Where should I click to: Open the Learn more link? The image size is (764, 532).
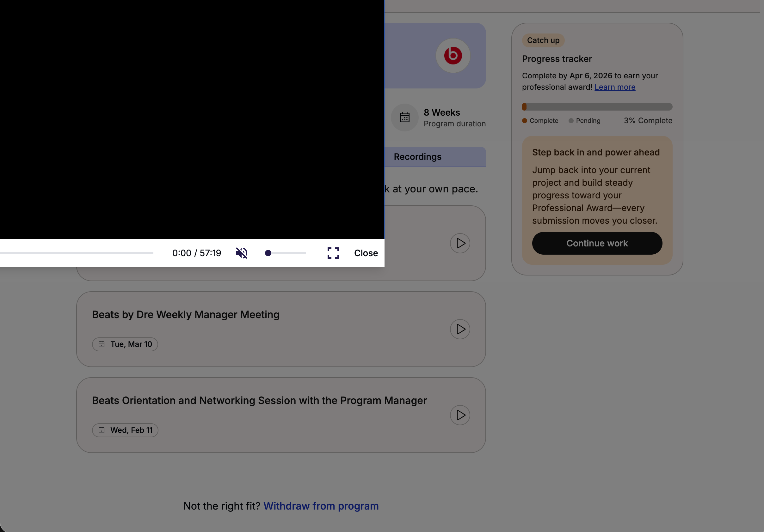coord(615,87)
